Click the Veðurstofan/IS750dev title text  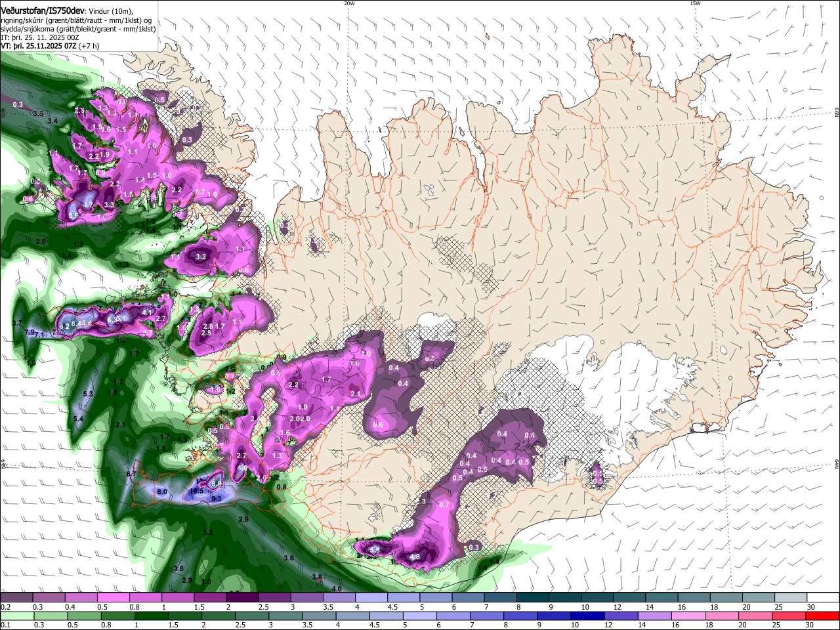coord(43,11)
